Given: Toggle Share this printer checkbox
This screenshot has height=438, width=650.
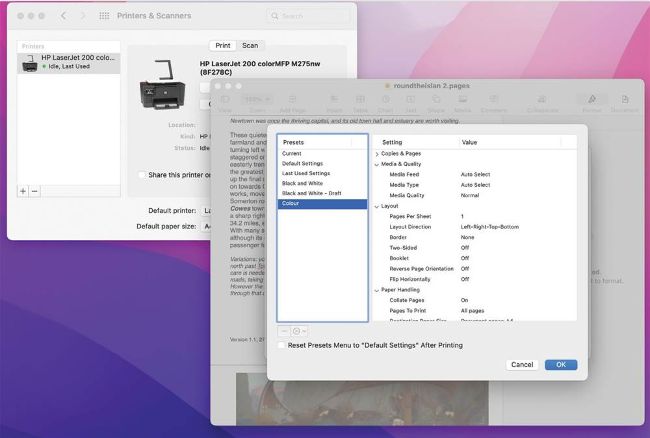Looking at the screenshot, I should pos(143,175).
